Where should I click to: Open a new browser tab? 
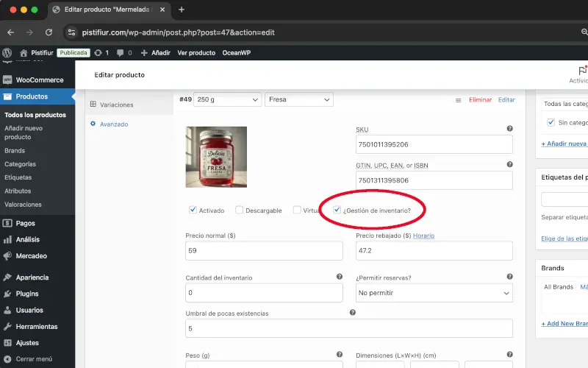click(182, 10)
